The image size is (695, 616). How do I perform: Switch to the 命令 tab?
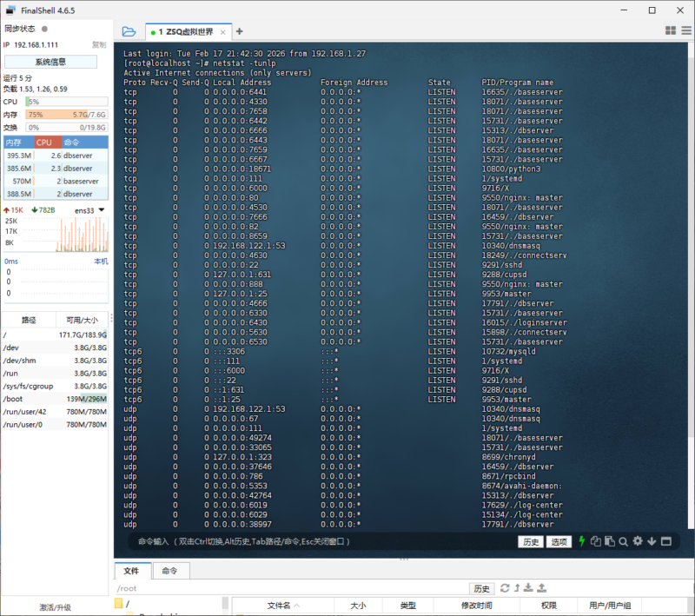click(x=170, y=571)
